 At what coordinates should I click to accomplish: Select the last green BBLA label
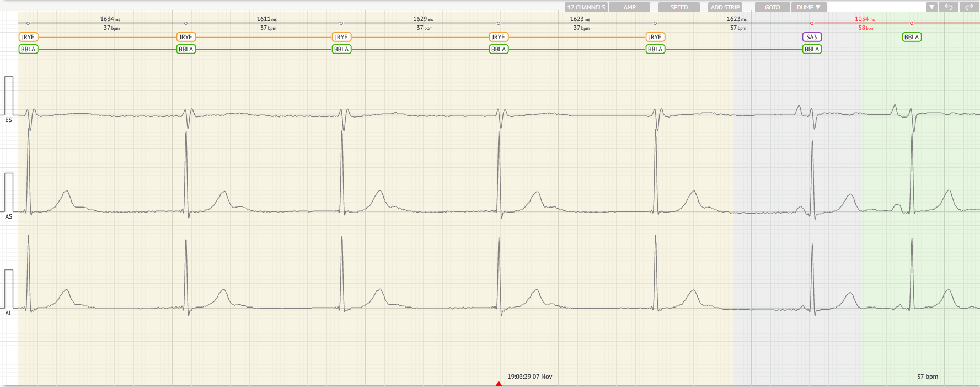(x=912, y=37)
